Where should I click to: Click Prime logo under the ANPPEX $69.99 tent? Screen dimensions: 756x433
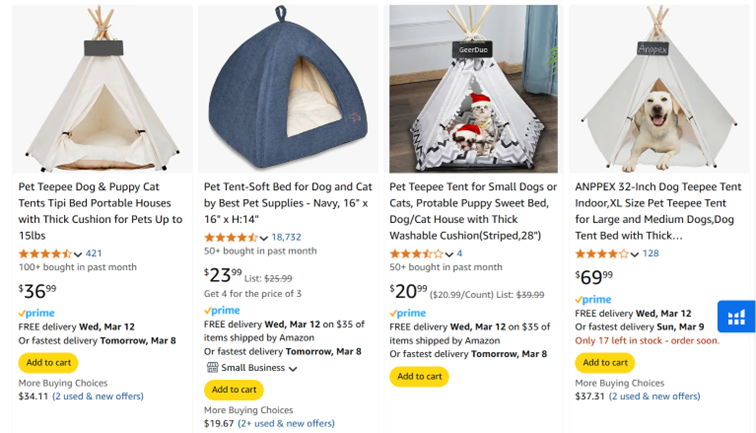tap(593, 299)
